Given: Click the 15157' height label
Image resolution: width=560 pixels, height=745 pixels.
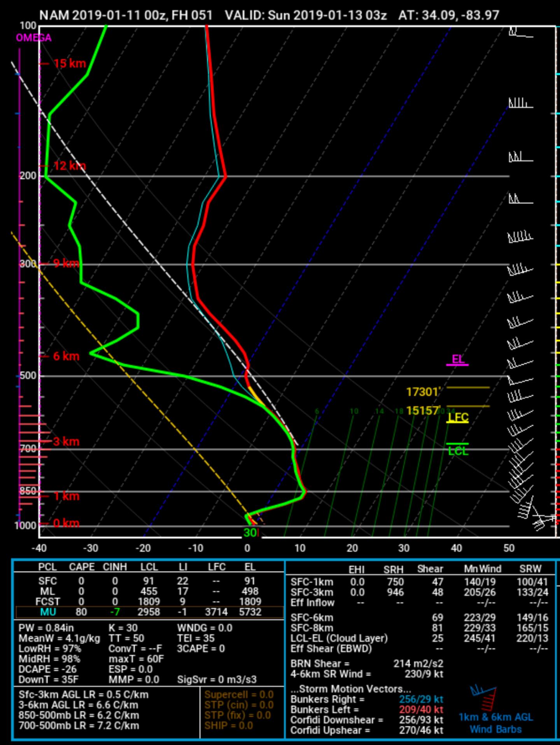Looking at the screenshot, I should point(423,411).
